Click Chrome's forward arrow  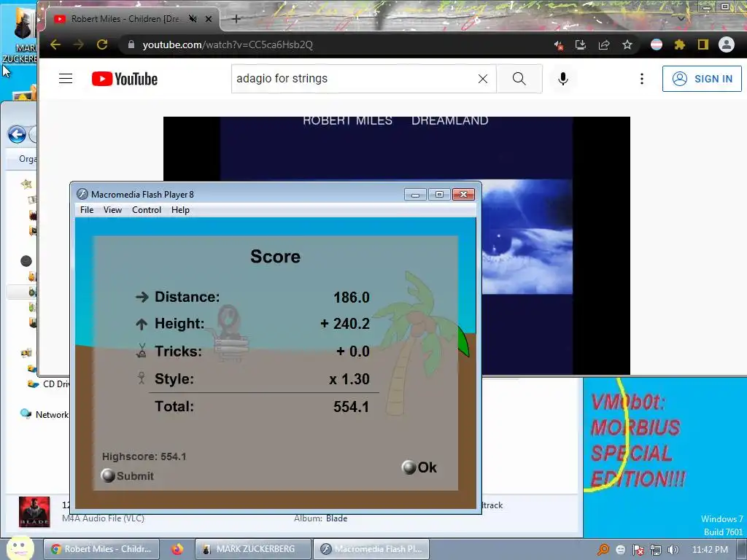(78, 44)
